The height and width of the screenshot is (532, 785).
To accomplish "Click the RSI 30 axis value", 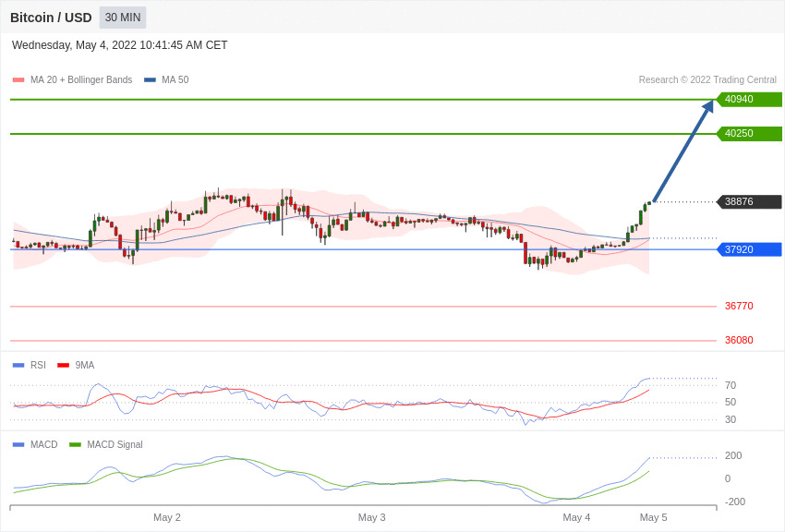I will click(731, 420).
